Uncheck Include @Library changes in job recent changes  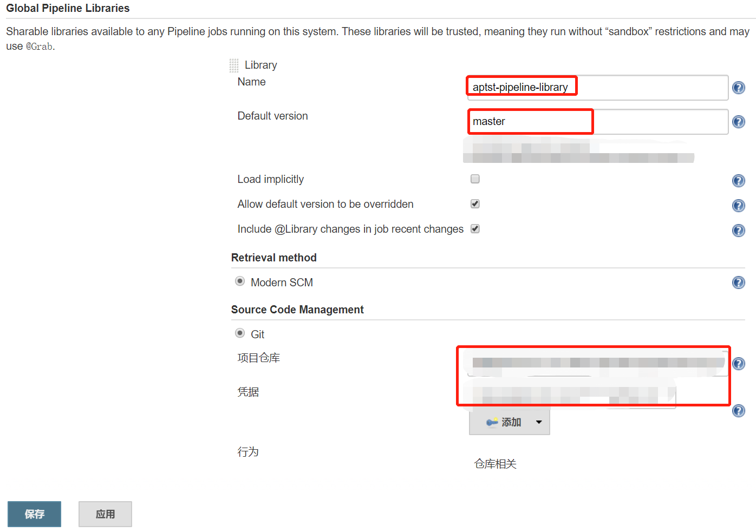pos(475,228)
